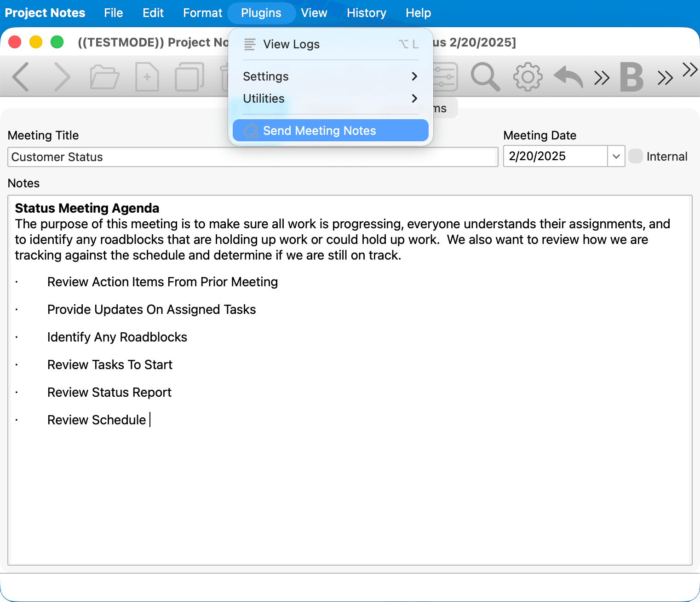This screenshot has height=602, width=700.
Task: Open the Meeting Date dropdown arrow
Action: (616, 156)
